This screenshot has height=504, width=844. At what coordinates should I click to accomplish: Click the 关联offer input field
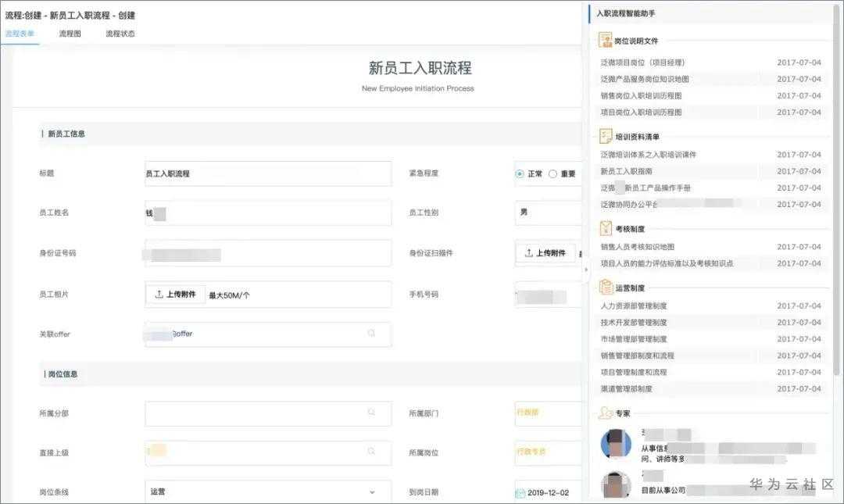[268, 334]
